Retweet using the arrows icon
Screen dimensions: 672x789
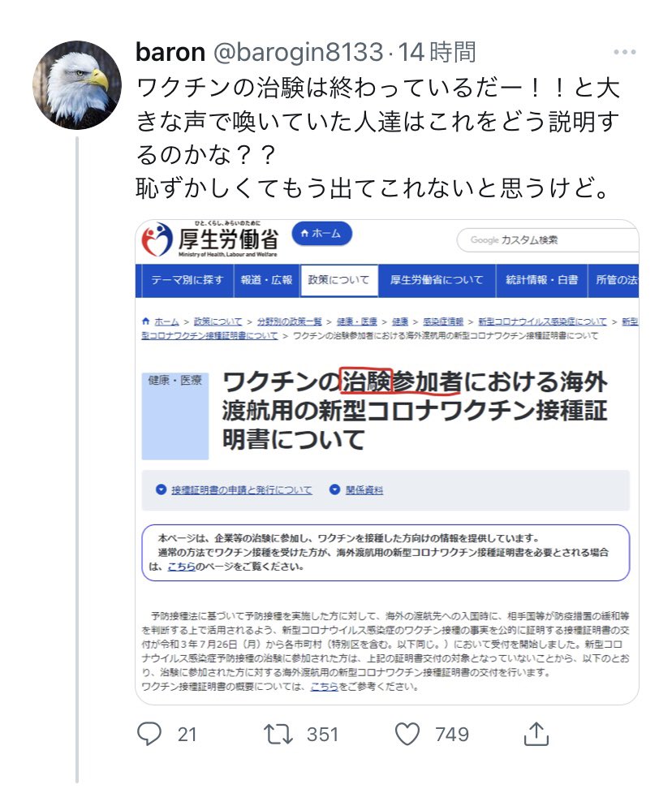(x=278, y=734)
